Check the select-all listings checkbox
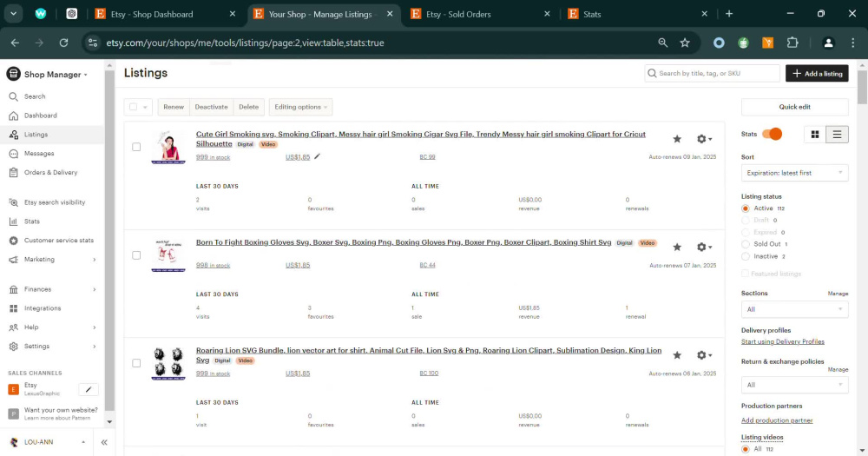Screen dimensions: 868x456 point(134,107)
